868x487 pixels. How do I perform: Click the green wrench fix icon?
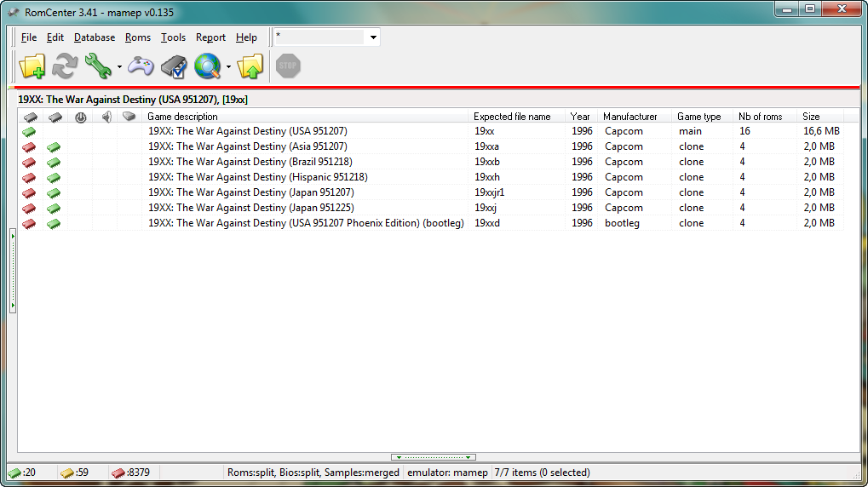[x=97, y=66]
